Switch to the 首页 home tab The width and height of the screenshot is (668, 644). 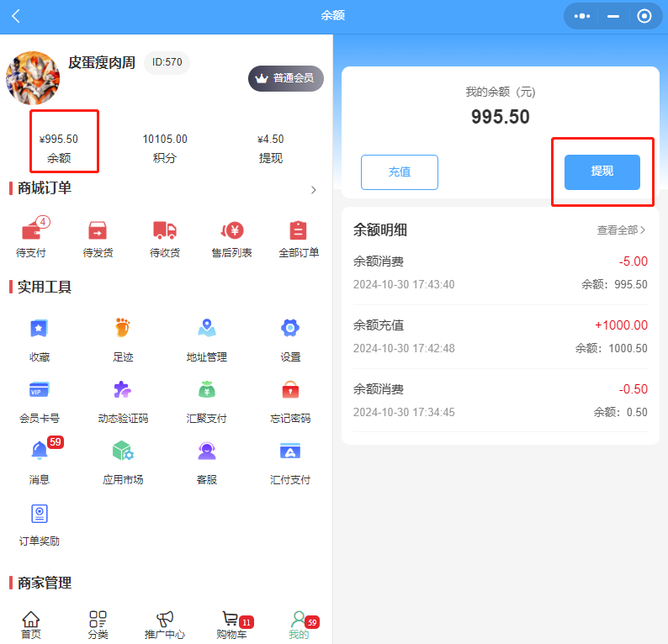click(31, 625)
